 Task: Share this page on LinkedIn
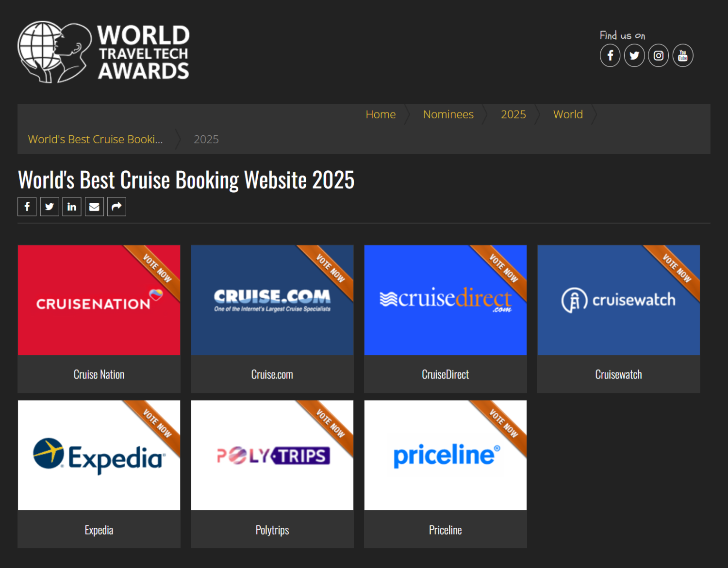coord(72,207)
